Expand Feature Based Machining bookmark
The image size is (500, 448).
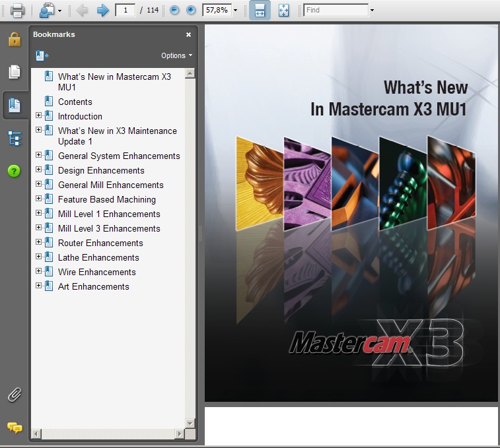[38, 198]
